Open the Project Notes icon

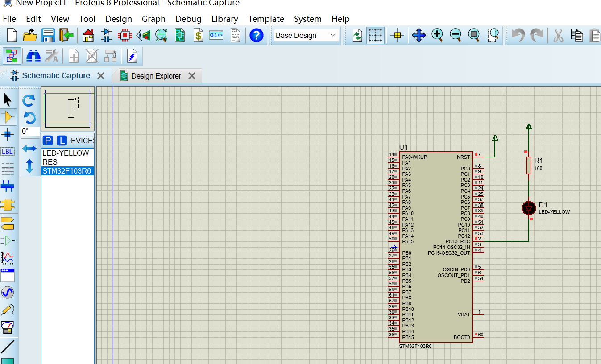[x=235, y=35]
